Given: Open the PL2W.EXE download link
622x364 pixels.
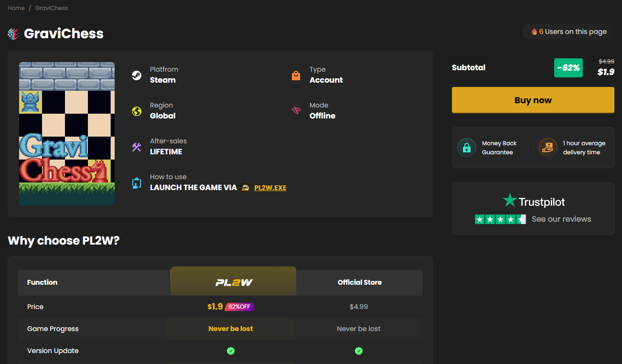Looking at the screenshot, I should click(270, 188).
